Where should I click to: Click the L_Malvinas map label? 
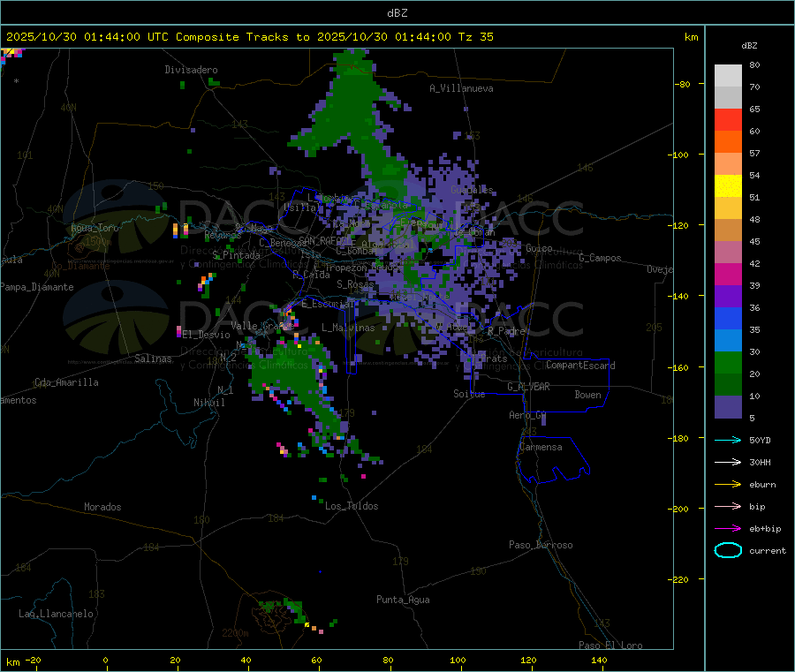[348, 328]
